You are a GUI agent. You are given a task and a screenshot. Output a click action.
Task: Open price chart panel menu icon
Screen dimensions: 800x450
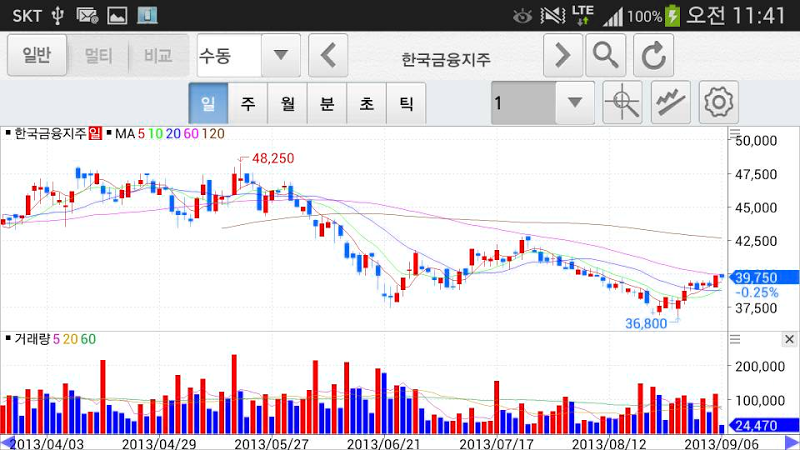point(735,134)
